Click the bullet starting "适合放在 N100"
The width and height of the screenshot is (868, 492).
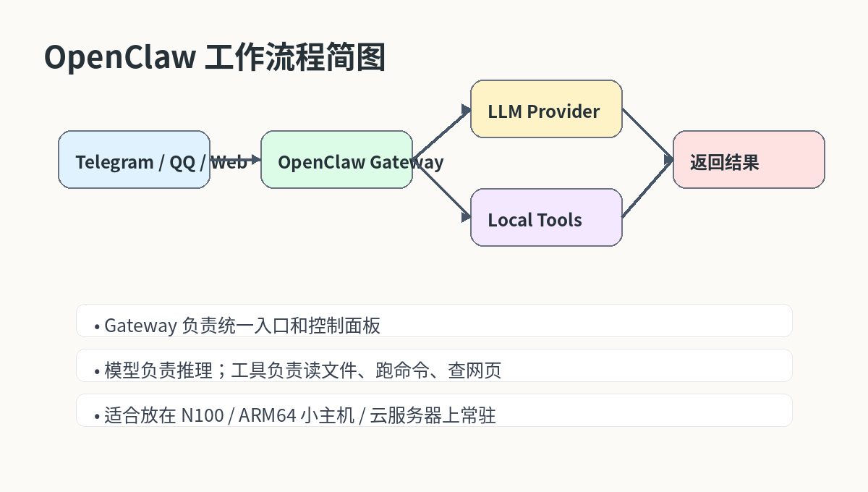(x=435, y=410)
